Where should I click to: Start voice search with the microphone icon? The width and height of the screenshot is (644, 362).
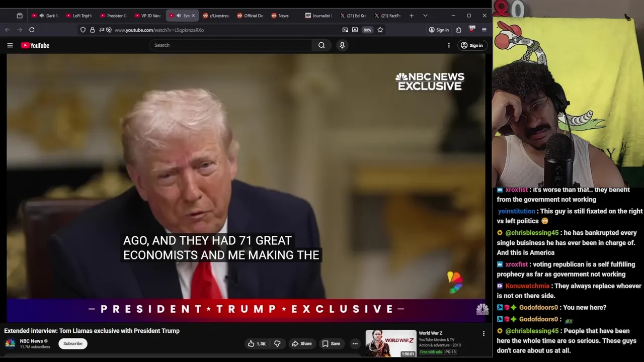coord(342,45)
